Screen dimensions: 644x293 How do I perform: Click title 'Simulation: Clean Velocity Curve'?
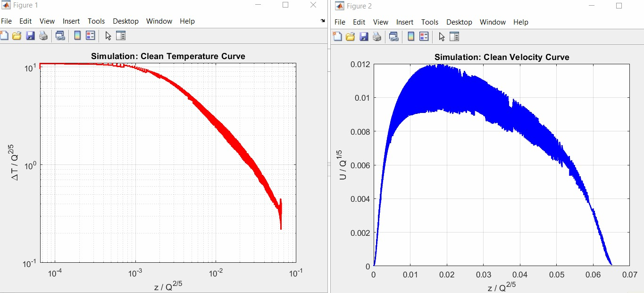[502, 57]
